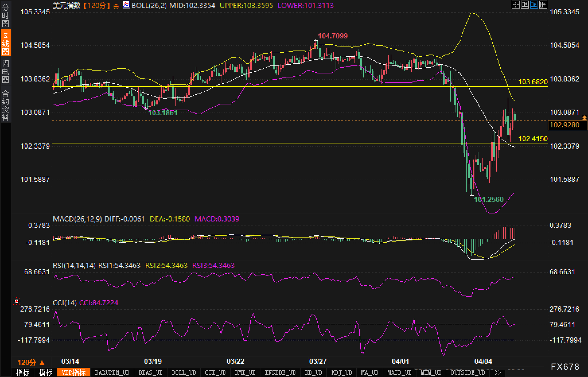The image size is (588, 377).
Task: Switch to 分时图 view in sidebar
Action: pyautogui.click(x=5, y=15)
